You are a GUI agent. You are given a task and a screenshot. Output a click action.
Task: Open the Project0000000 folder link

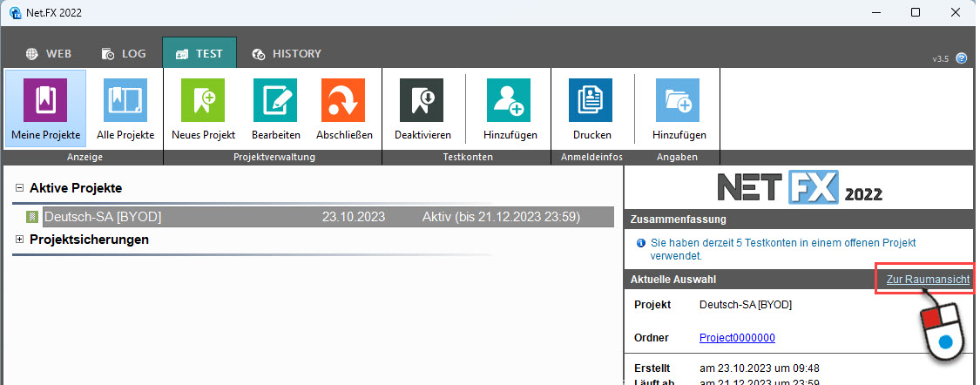tap(738, 337)
